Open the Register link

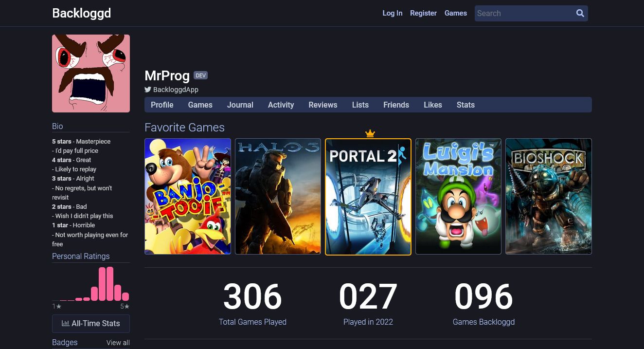click(423, 13)
